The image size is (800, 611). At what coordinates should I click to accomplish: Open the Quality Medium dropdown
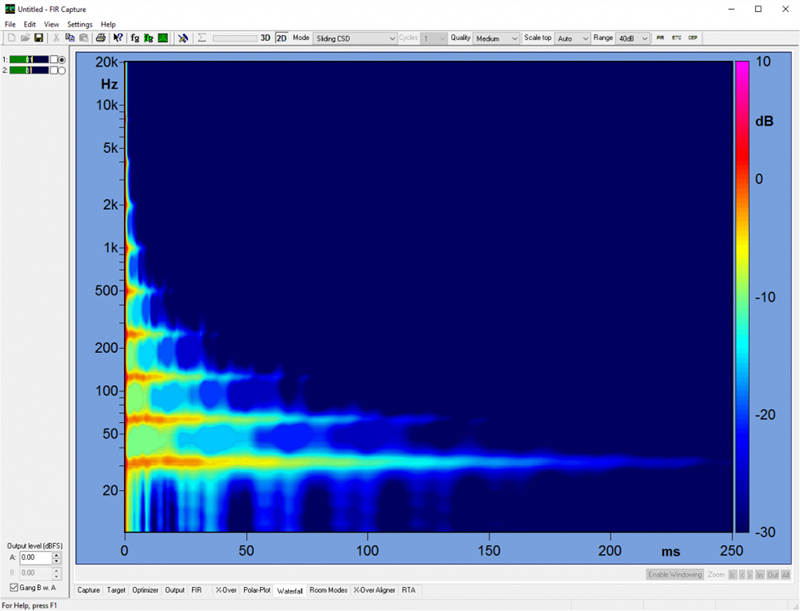click(x=496, y=38)
